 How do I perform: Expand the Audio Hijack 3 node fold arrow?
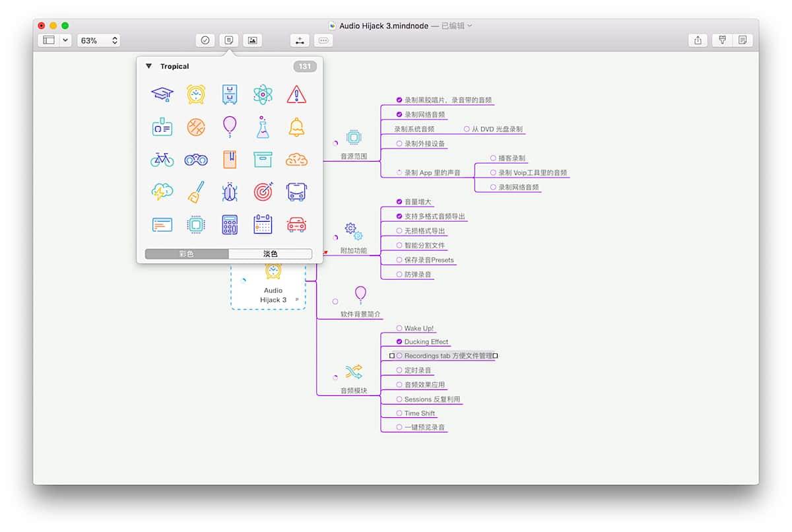(x=297, y=300)
